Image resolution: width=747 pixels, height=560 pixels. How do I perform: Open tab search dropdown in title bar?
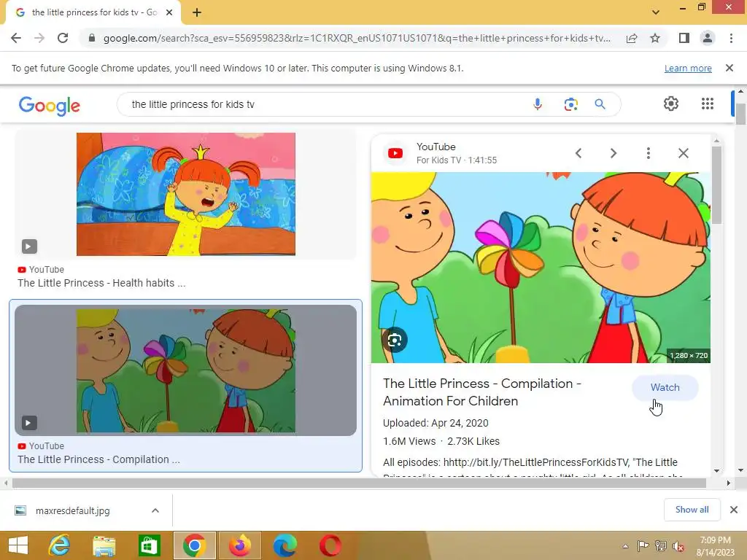point(656,12)
